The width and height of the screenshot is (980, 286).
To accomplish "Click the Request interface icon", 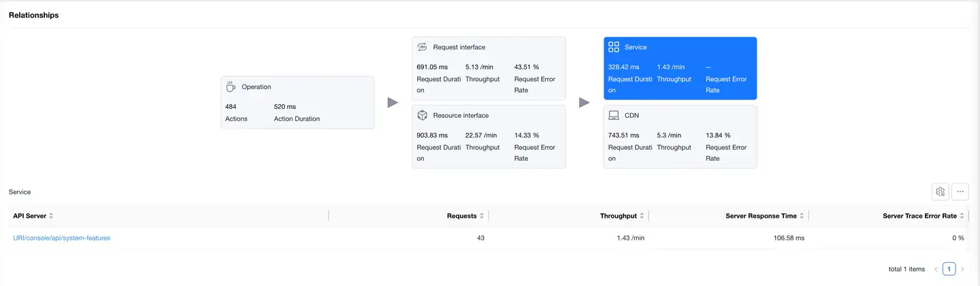I will (x=422, y=47).
